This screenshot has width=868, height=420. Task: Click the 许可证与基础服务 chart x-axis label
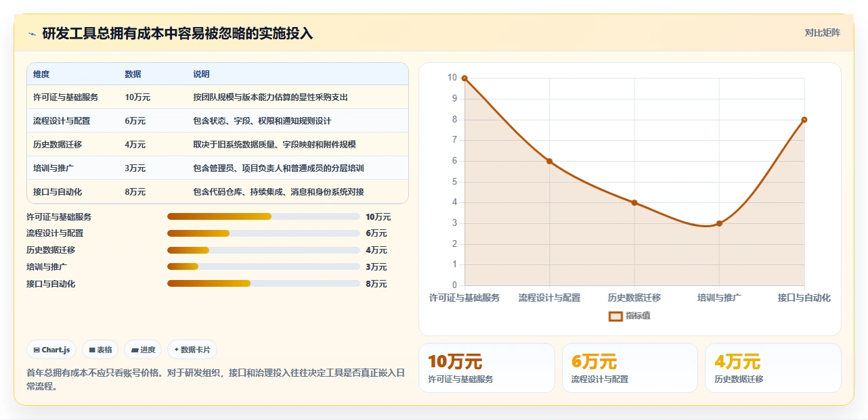click(464, 298)
